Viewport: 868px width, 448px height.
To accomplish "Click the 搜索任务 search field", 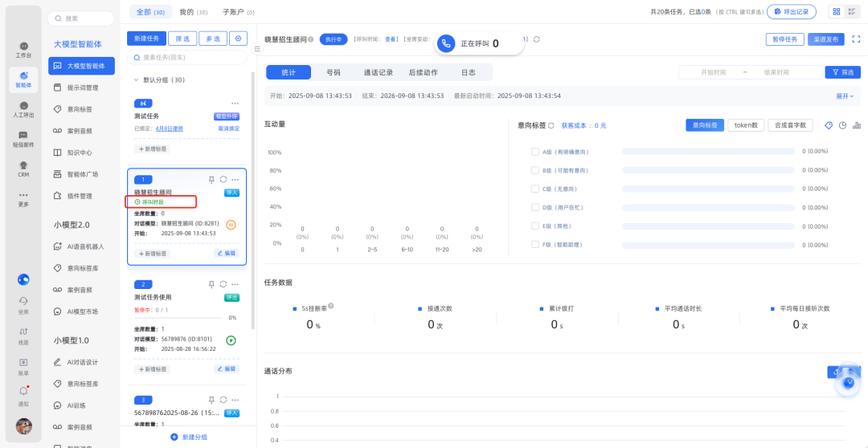I will tap(190, 58).
